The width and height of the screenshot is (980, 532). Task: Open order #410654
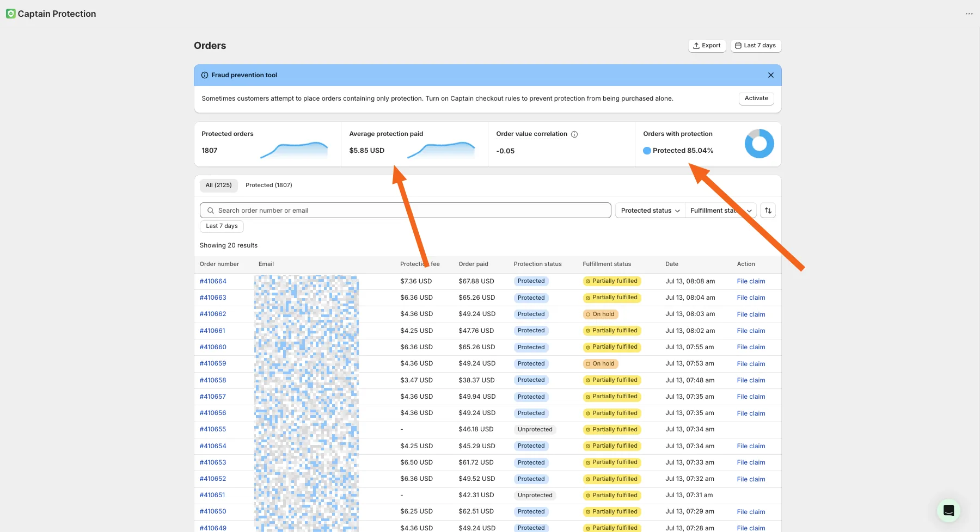pos(213,446)
